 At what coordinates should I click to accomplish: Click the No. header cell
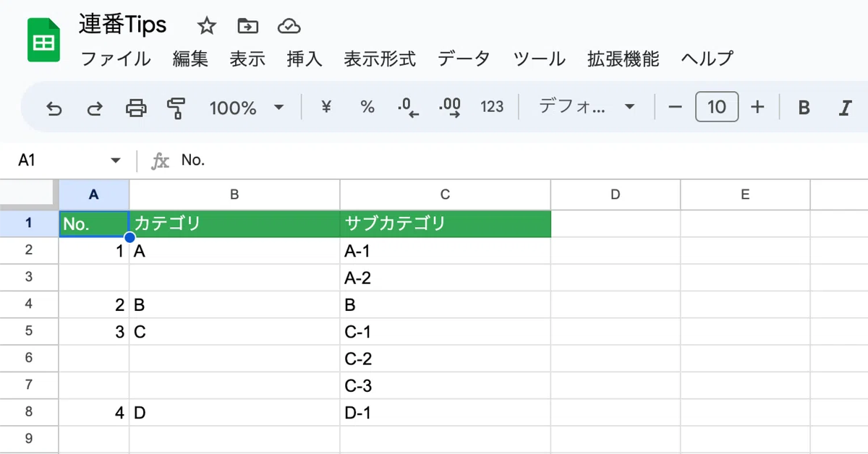94,223
